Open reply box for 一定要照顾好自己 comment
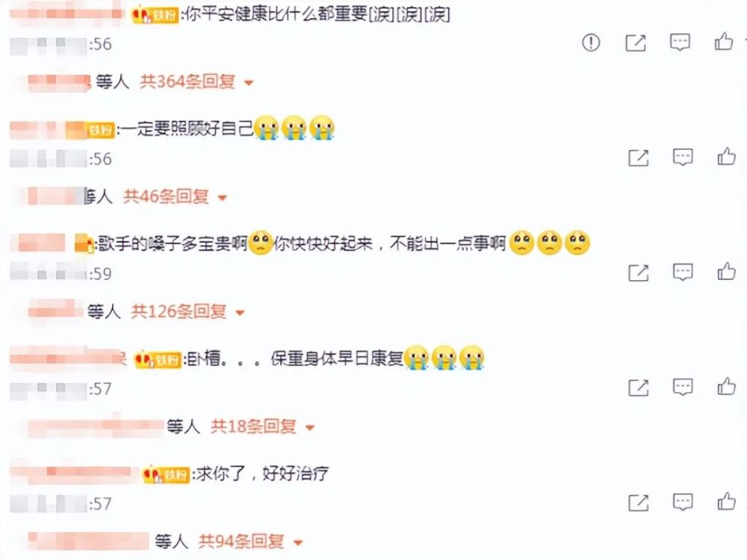Viewport: 747px width, 560px height. 683,157
